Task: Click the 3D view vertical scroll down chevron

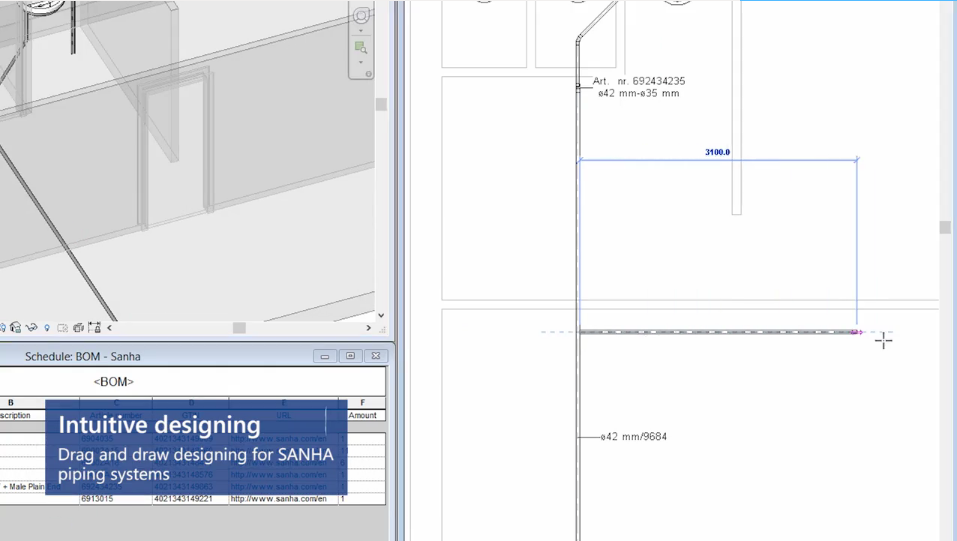Action: click(380, 315)
